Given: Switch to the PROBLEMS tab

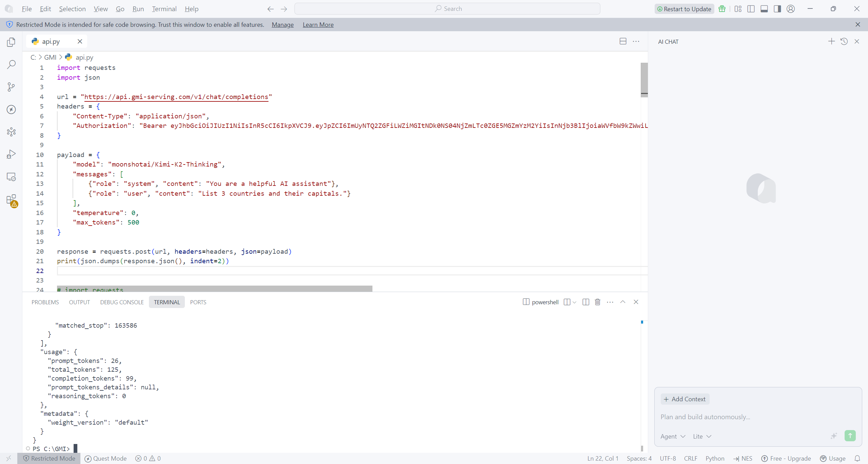Looking at the screenshot, I should point(45,302).
